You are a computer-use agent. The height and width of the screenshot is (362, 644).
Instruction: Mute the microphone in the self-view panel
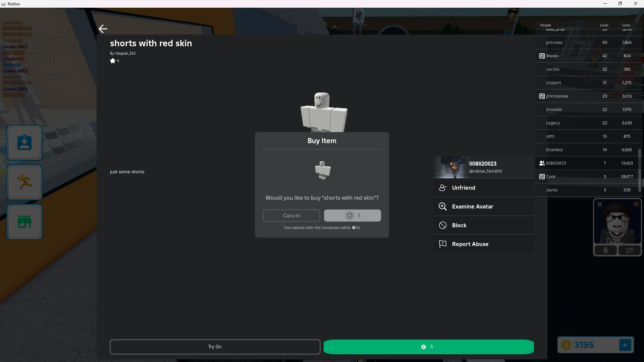tap(606, 250)
